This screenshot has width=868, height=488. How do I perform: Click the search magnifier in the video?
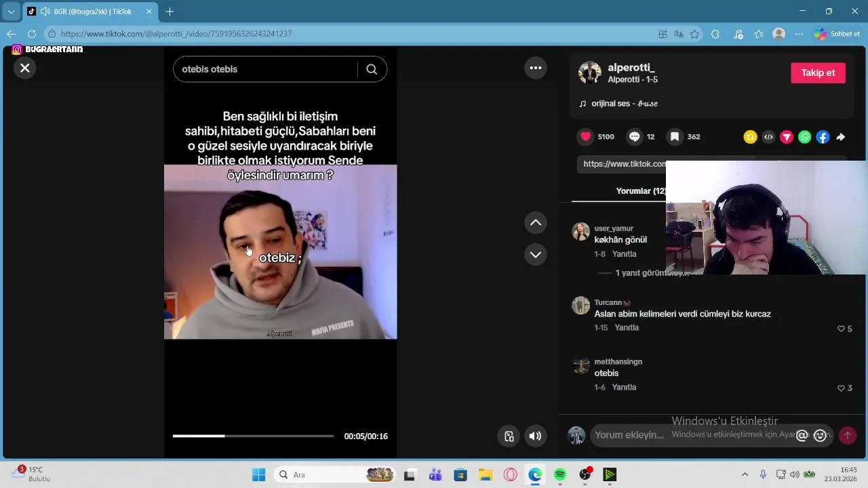[x=372, y=69]
